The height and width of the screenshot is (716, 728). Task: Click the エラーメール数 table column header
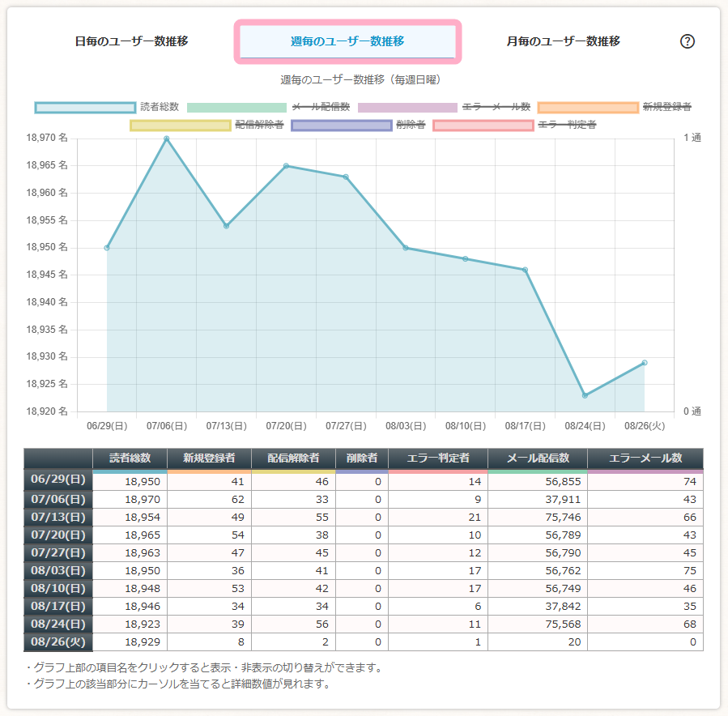645,458
